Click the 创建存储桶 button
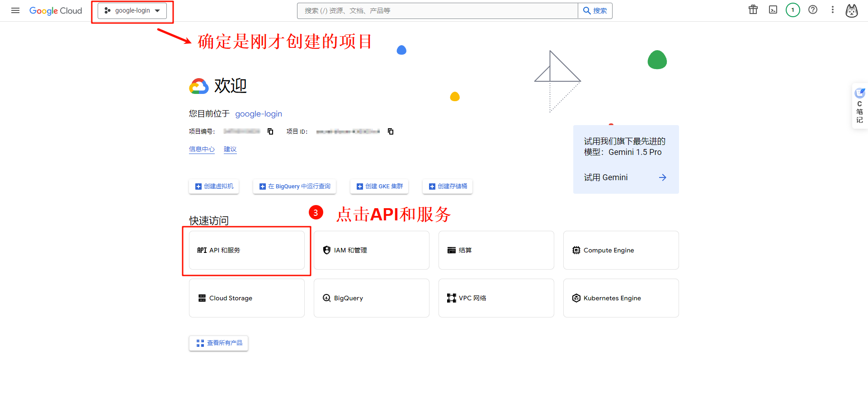The image size is (868, 415). tap(448, 187)
